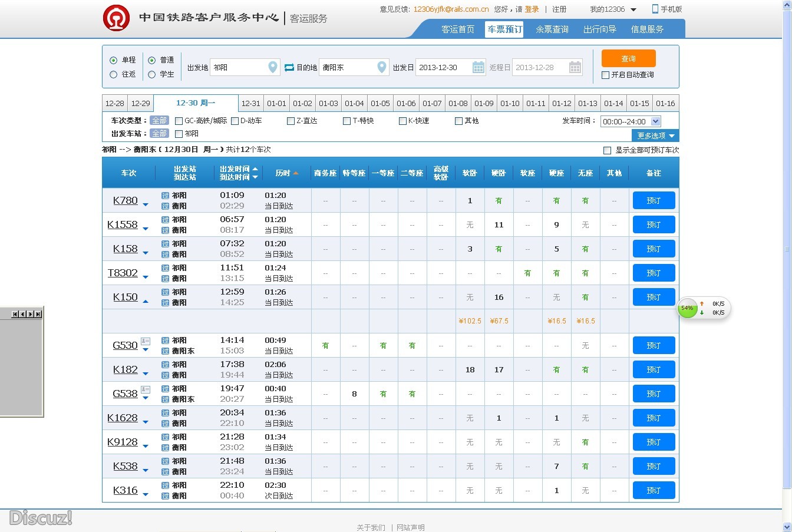Click 注册 register link
792x532 pixels.
[x=559, y=9]
